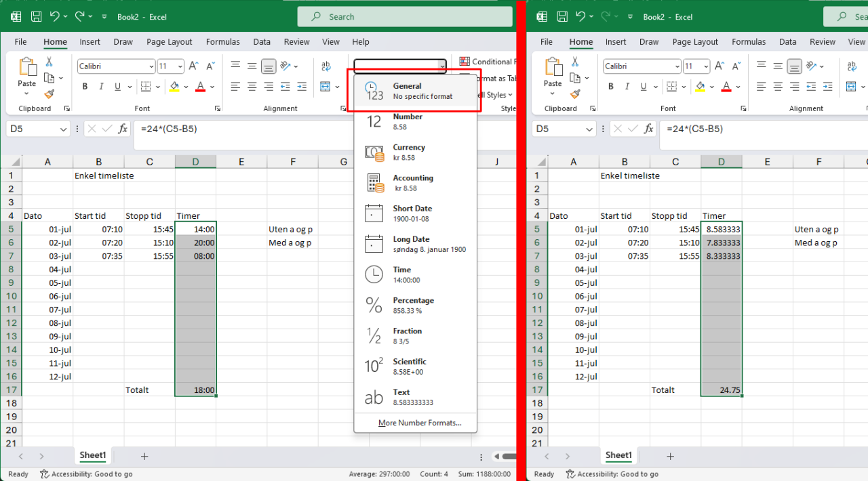Click More Number Formats link

[419, 423]
